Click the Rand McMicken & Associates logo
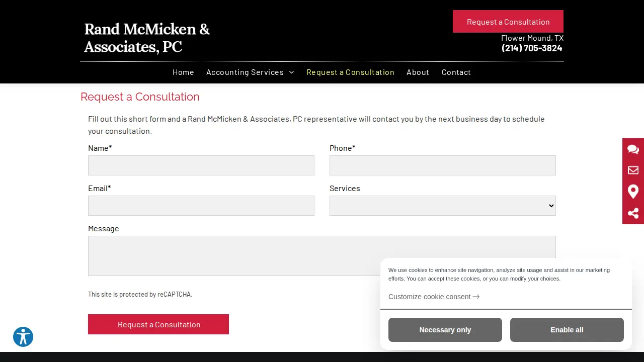The height and width of the screenshot is (362, 644). click(x=147, y=38)
